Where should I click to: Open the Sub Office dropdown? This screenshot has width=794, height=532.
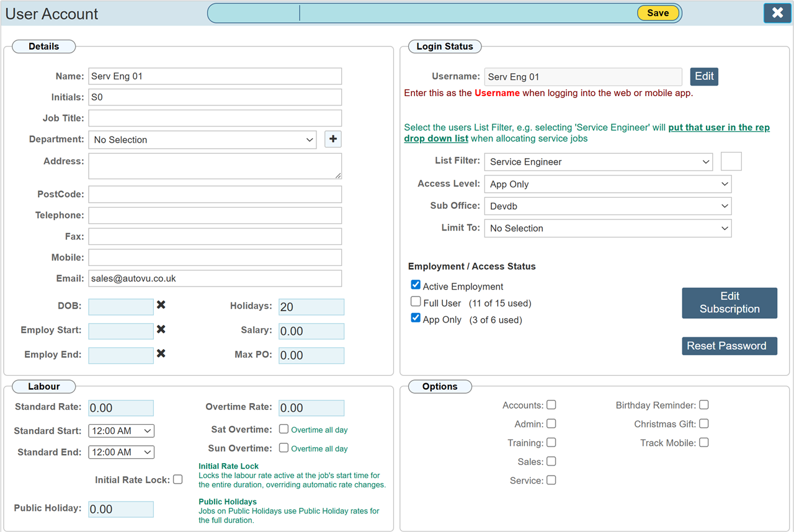(x=607, y=206)
